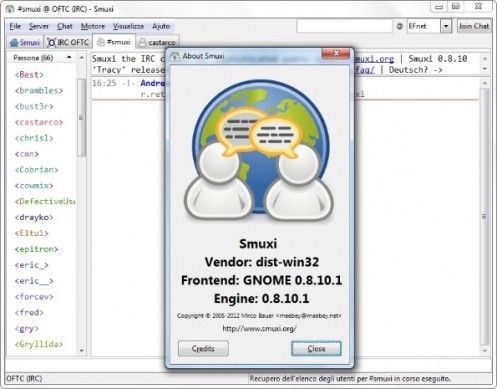Open the http://www.smuxi.org/ link
Screen dimensions: 497x389
tap(259, 329)
